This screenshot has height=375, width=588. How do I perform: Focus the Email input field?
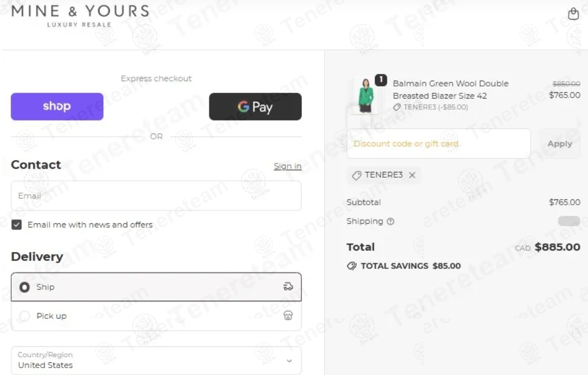[156, 196]
